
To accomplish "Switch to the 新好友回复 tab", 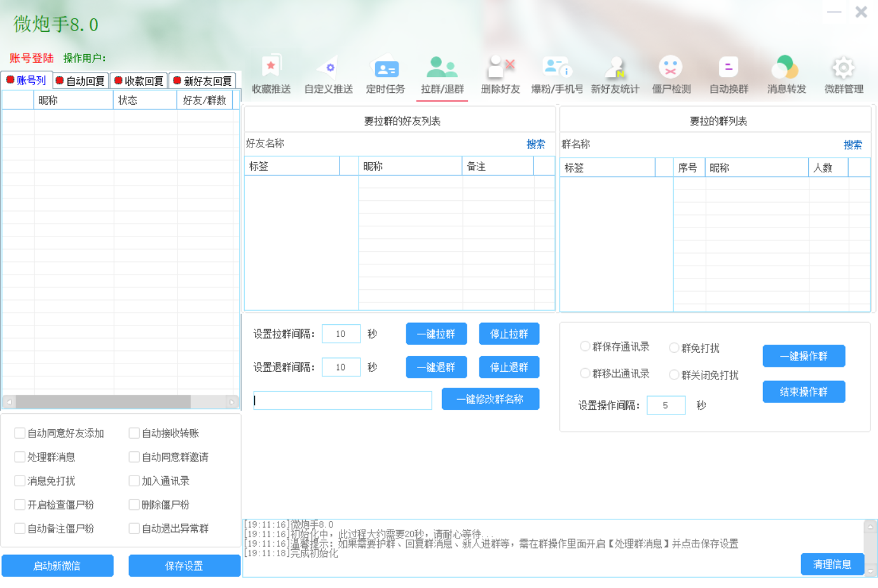I will coord(202,81).
